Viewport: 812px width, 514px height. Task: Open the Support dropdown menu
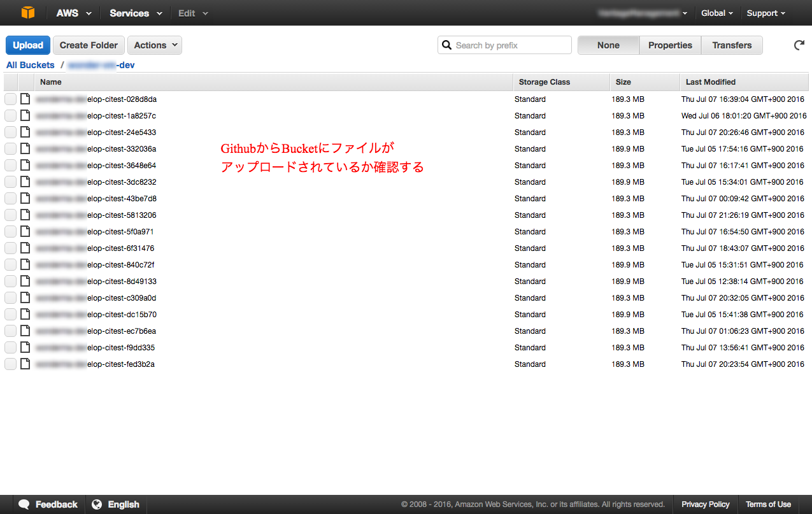pos(766,13)
